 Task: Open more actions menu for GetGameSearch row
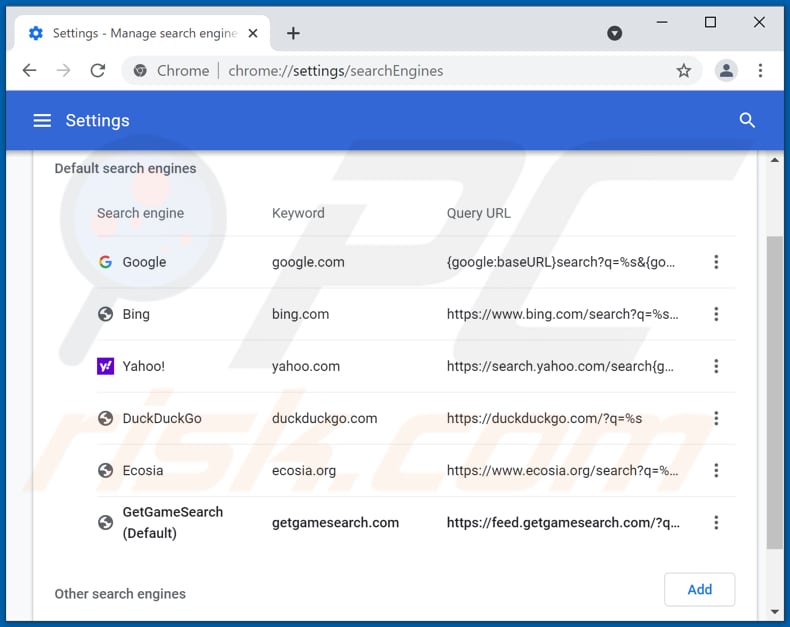716,523
